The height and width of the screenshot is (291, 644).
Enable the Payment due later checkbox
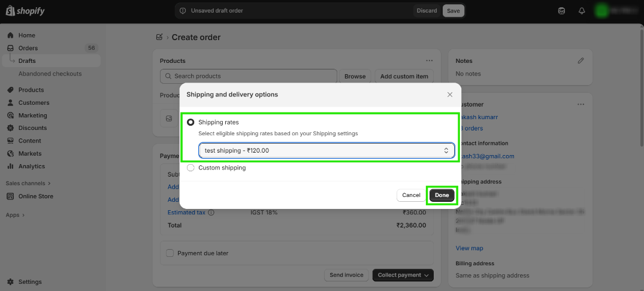click(x=170, y=253)
